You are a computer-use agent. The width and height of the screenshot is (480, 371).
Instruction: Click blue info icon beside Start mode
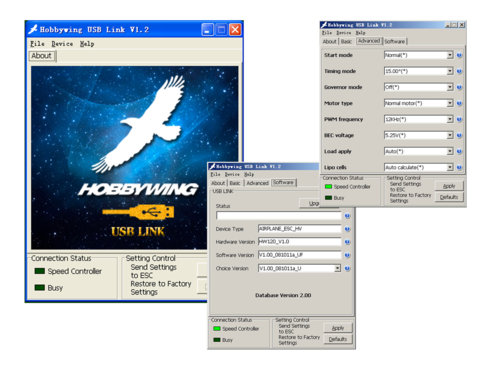coord(459,55)
